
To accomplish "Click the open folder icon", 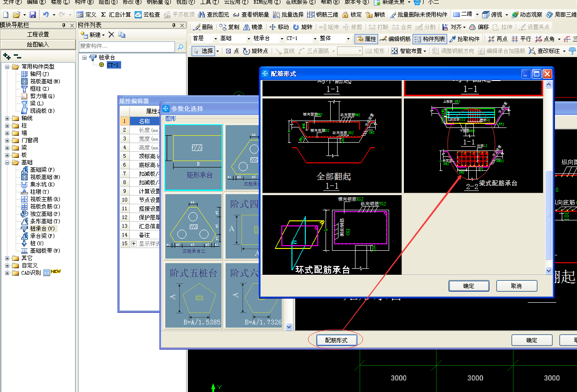I will click(x=16, y=15).
